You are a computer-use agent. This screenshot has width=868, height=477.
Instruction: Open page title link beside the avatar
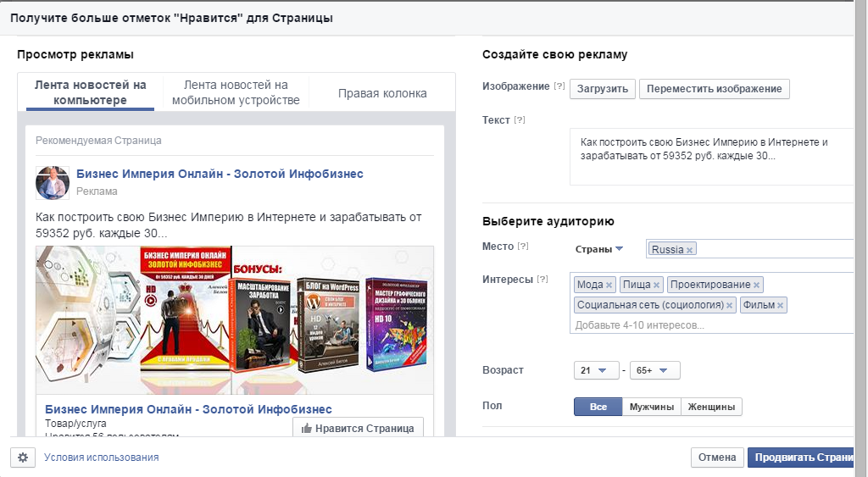coord(220,174)
